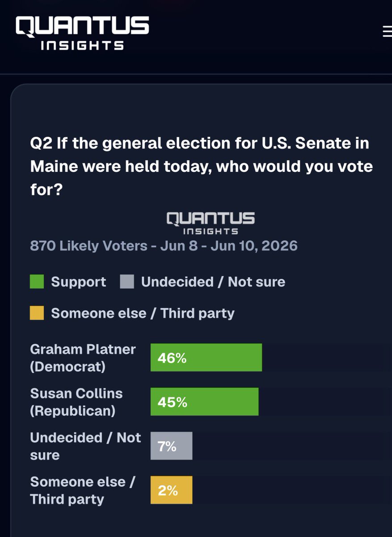Toggle Support series legend label
The height and width of the screenshot is (537, 392).
79,282
